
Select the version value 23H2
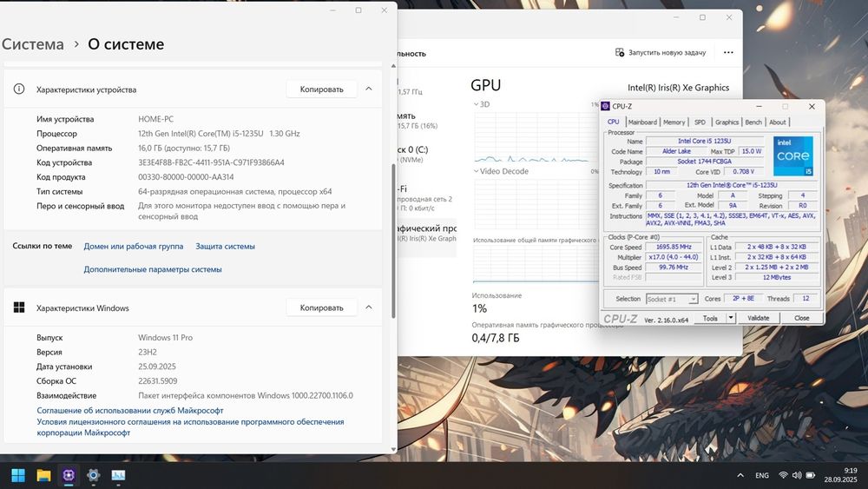(x=148, y=353)
